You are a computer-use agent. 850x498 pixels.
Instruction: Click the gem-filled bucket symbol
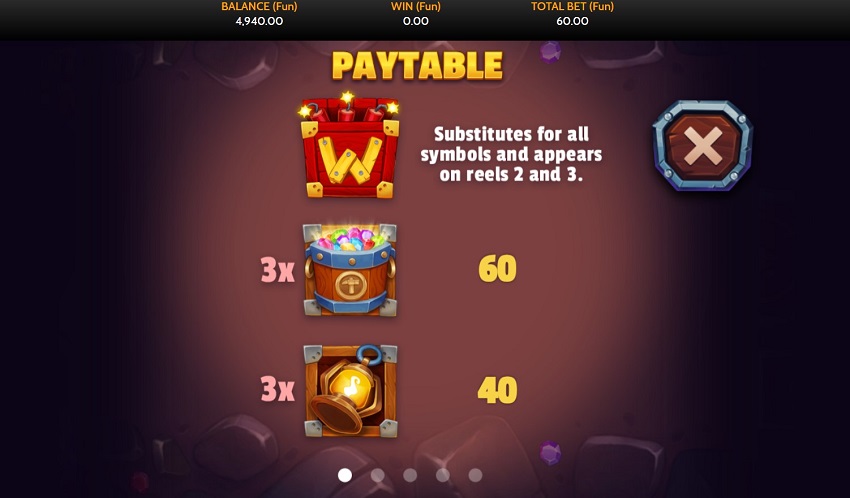[350, 269]
